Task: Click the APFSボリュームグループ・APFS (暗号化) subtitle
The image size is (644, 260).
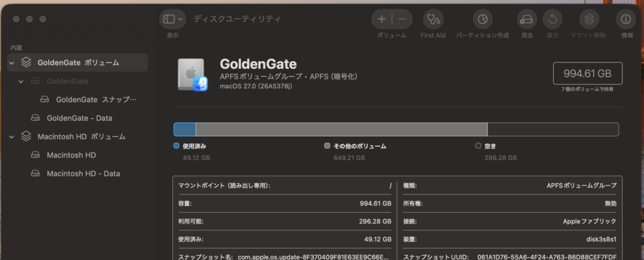Action: [x=289, y=77]
